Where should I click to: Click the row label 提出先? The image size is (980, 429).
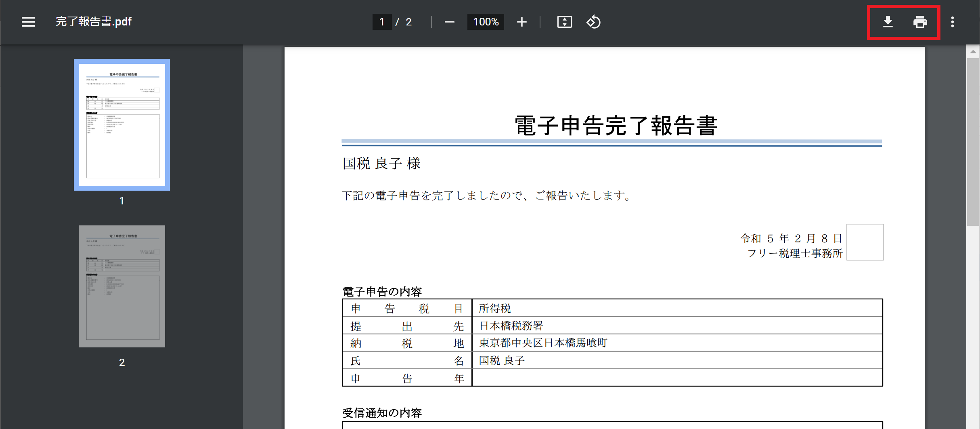click(407, 326)
